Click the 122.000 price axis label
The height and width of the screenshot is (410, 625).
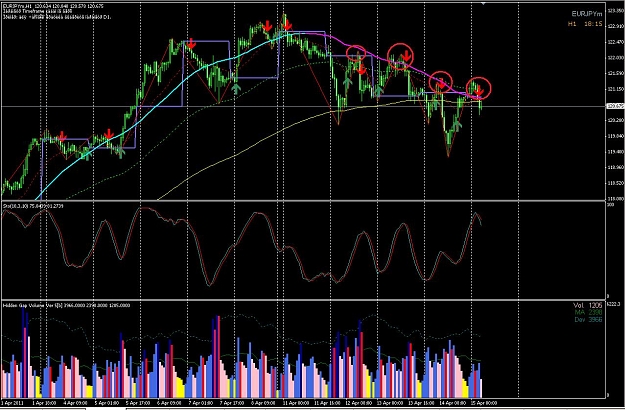pos(614,58)
